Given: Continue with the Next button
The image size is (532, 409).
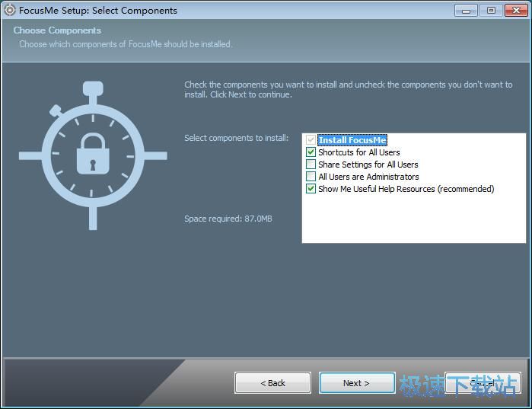Looking at the screenshot, I should tap(357, 383).
